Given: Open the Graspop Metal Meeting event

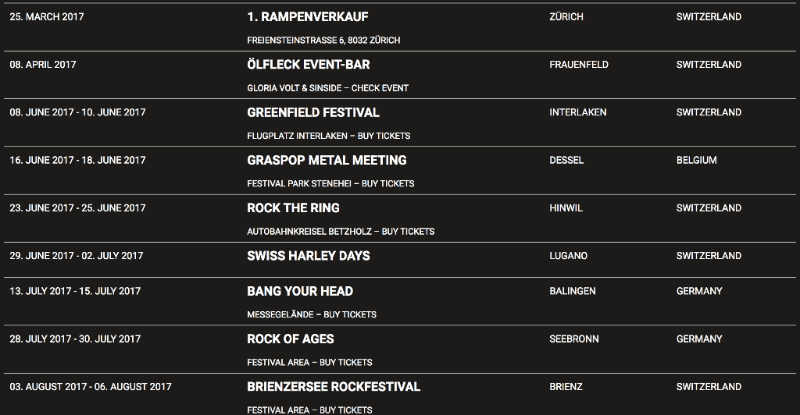Looking at the screenshot, I should click(326, 160).
